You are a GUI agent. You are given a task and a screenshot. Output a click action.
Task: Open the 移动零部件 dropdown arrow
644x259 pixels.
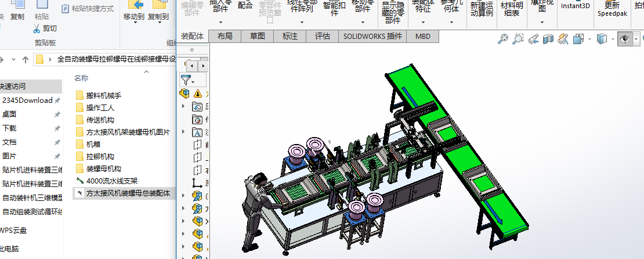pyautogui.click(x=363, y=22)
